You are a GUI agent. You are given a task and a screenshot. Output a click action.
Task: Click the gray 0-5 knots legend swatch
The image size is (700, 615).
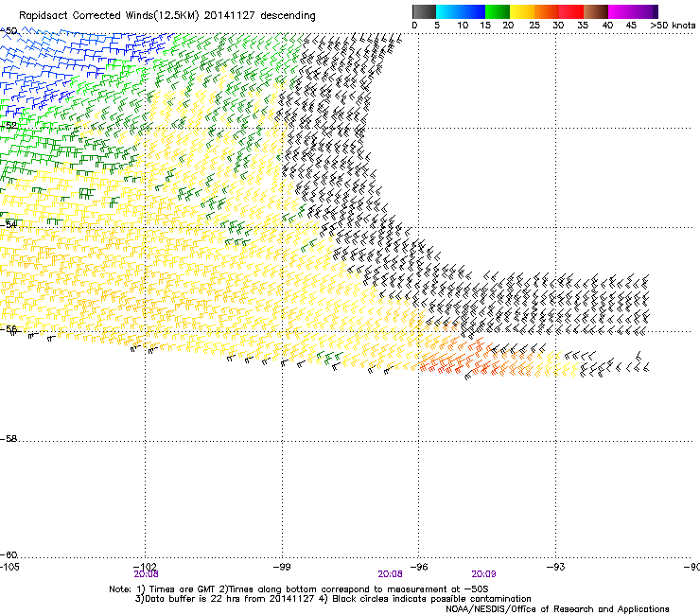pos(425,11)
